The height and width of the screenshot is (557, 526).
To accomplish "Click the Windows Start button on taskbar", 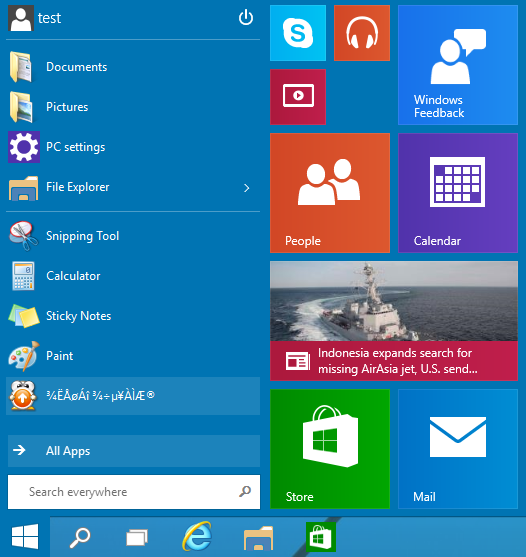I will pos(25,537).
